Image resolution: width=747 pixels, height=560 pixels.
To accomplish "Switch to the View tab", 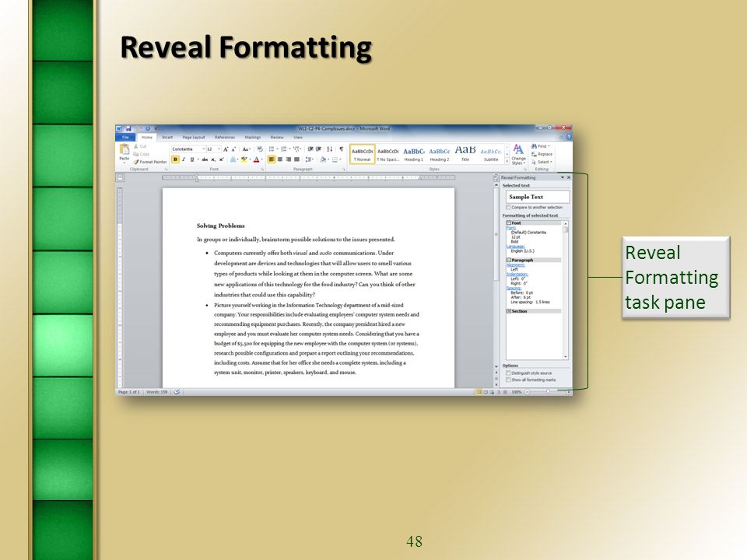I will (x=298, y=137).
